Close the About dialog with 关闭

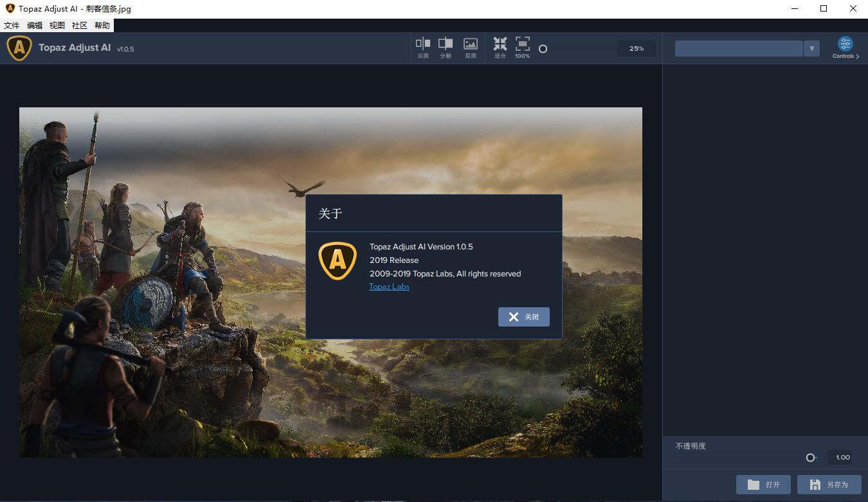[x=524, y=317]
